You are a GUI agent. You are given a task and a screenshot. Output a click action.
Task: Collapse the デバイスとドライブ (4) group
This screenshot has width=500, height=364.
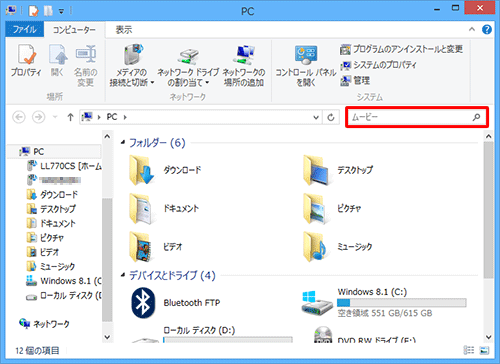[123, 275]
